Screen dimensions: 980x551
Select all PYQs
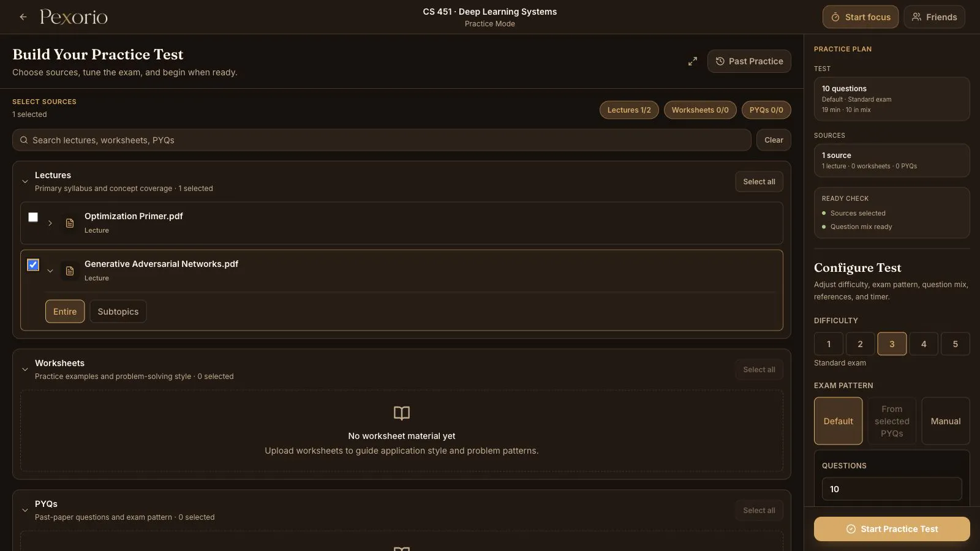(x=759, y=511)
